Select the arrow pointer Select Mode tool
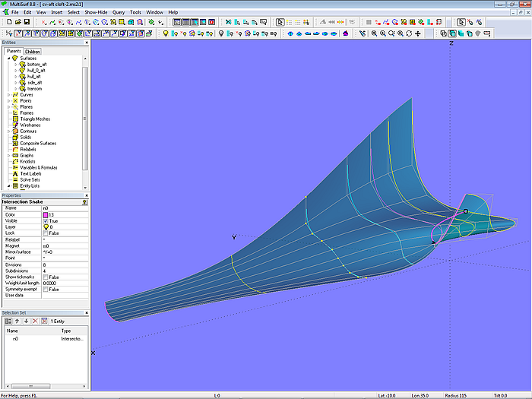Image resolution: width=532 pixels, height=399 pixels. [280, 23]
